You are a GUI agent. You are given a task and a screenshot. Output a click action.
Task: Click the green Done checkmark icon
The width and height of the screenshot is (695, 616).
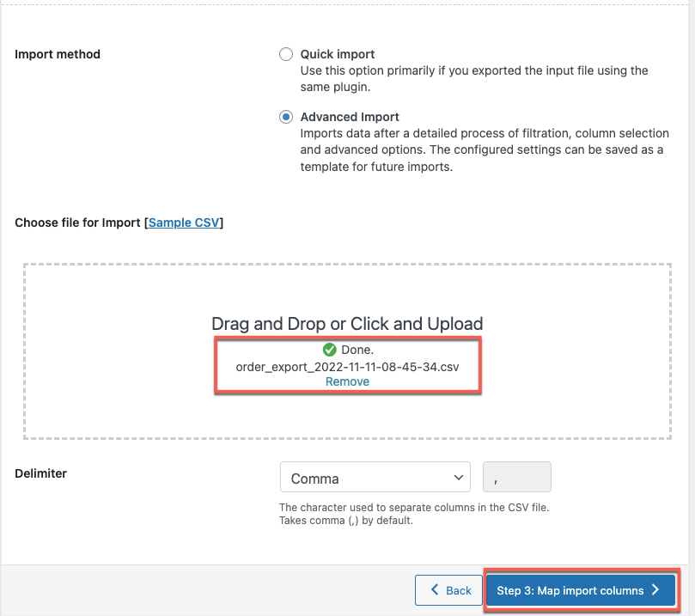coord(329,350)
